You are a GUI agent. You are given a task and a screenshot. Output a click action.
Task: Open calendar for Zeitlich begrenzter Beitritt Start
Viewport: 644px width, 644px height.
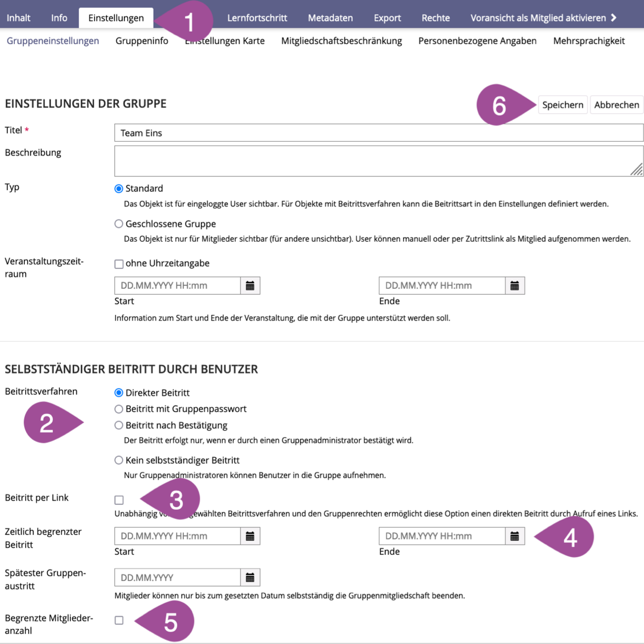(250, 536)
